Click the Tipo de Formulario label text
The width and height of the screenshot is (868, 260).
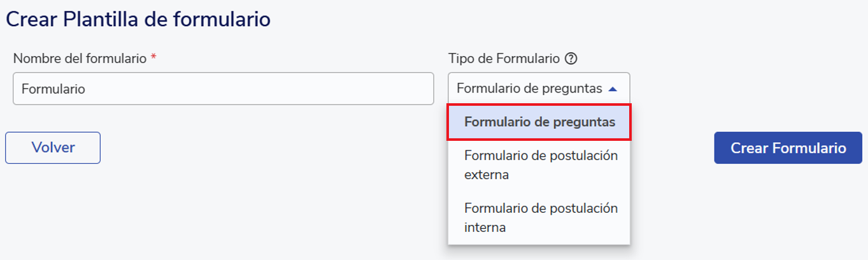click(x=503, y=59)
